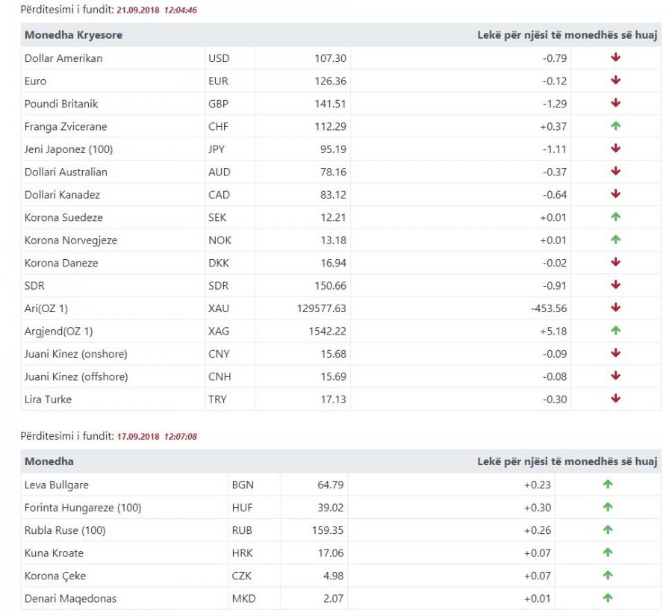
Task: Click the second update timestamp 17.09.2018
Action: (138, 436)
